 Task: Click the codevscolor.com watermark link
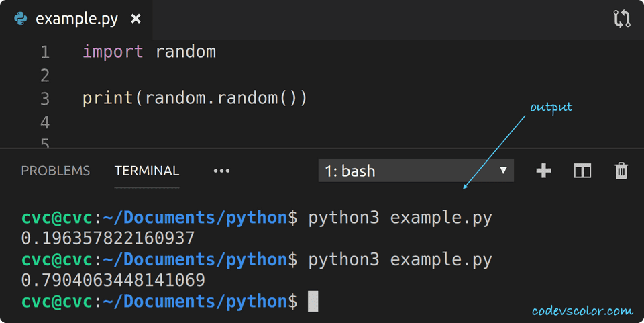582,310
